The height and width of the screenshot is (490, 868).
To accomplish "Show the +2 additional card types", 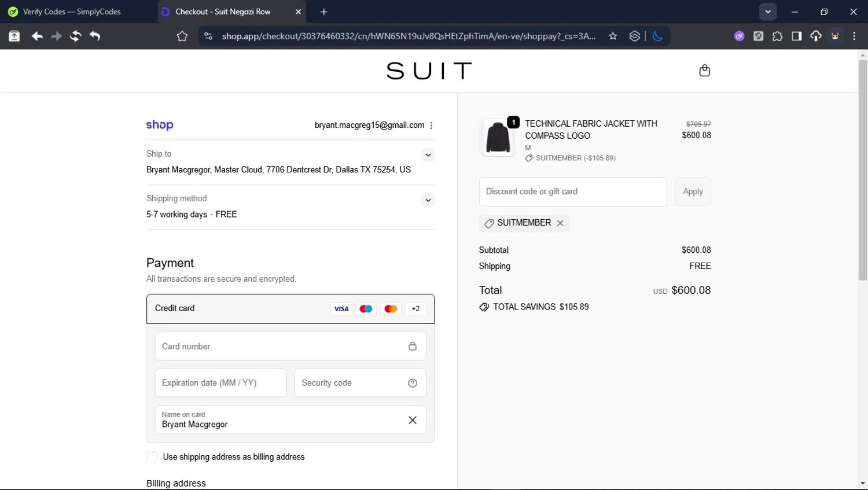I will pos(415,308).
